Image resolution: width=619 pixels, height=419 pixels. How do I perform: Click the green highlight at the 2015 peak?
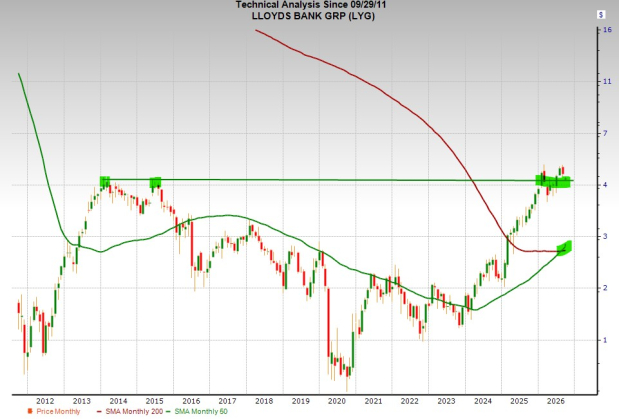pos(156,182)
